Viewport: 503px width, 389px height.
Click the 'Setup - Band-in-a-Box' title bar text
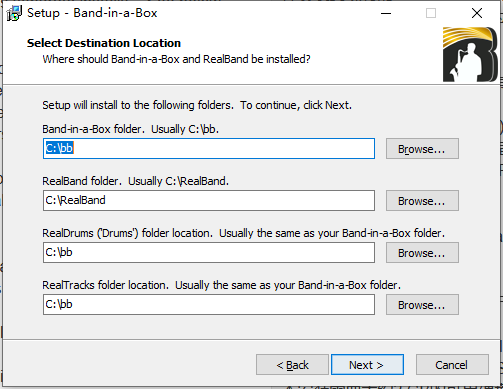92,13
